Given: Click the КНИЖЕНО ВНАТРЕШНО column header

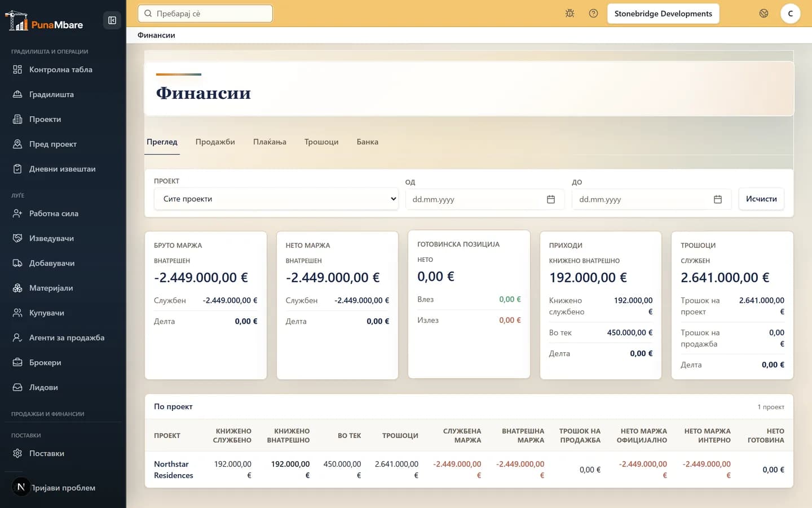Looking at the screenshot, I should point(289,436).
